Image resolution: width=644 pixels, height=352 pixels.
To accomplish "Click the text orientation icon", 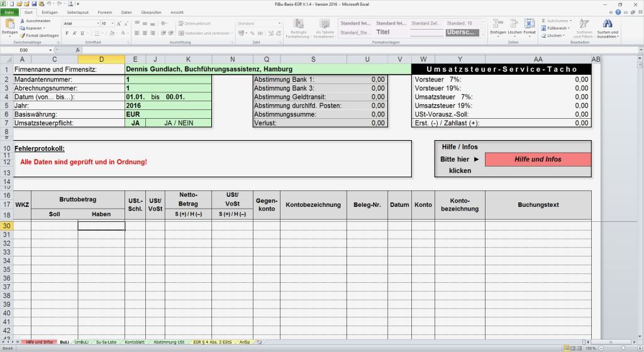I will tap(164, 24).
